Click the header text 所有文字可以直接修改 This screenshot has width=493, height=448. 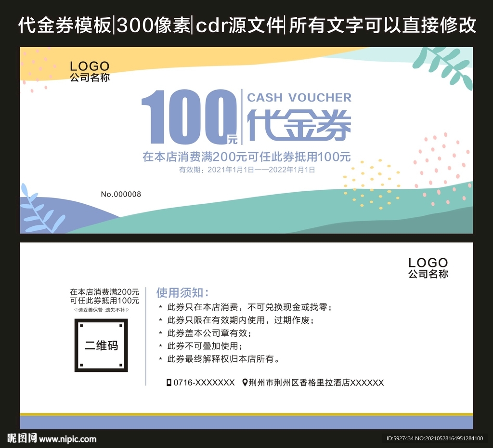[x=382, y=25]
